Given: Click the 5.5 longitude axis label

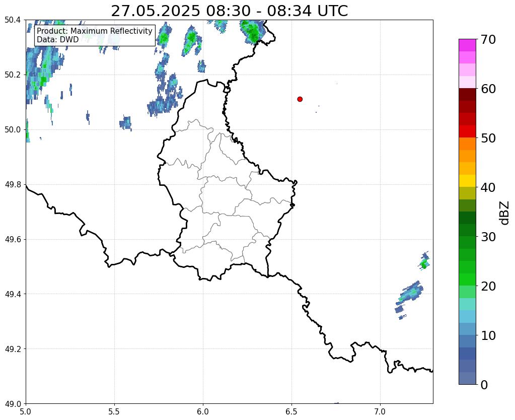Looking at the screenshot, I should pos(114,411).
